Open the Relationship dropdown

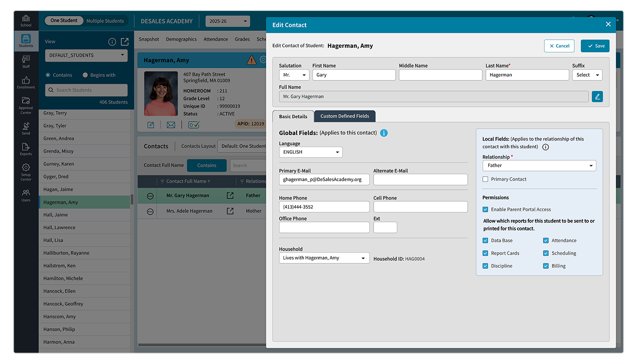[x=539, y=166]
